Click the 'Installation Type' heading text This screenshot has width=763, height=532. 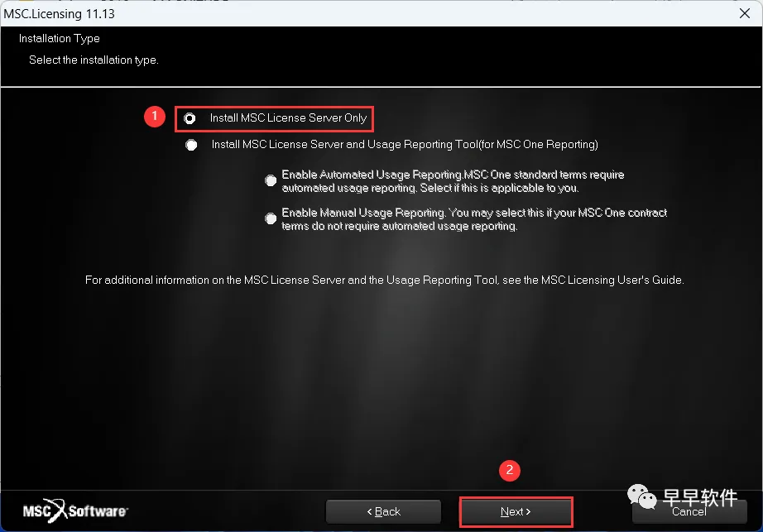pyautogui.click(x=60, y=38)
